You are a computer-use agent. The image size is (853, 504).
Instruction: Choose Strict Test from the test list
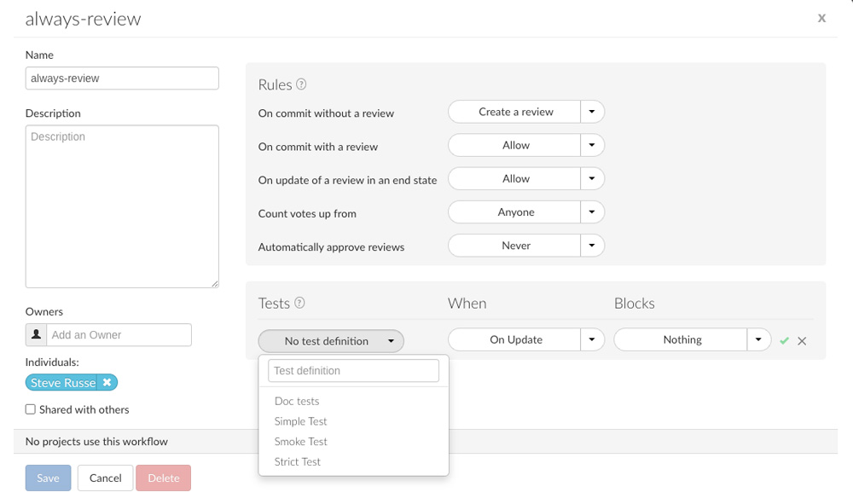tap(297, 461)
